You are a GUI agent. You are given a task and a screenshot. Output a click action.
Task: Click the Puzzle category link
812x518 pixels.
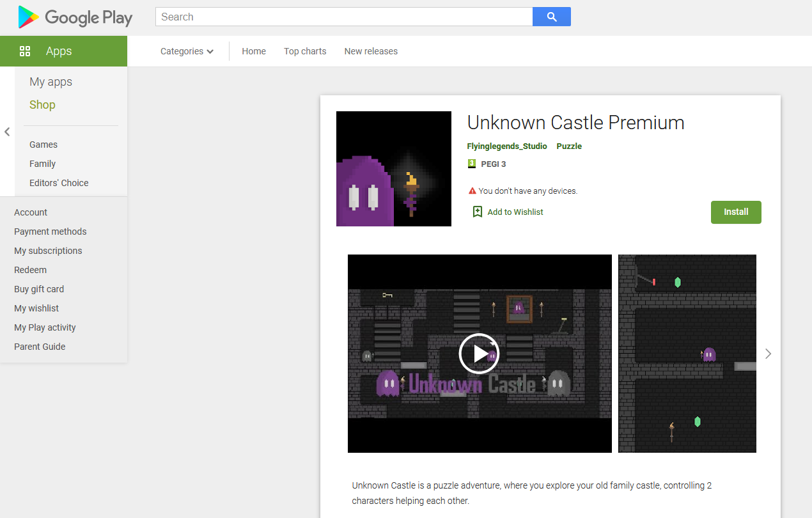pyautogui.click(x=569, y=146)
